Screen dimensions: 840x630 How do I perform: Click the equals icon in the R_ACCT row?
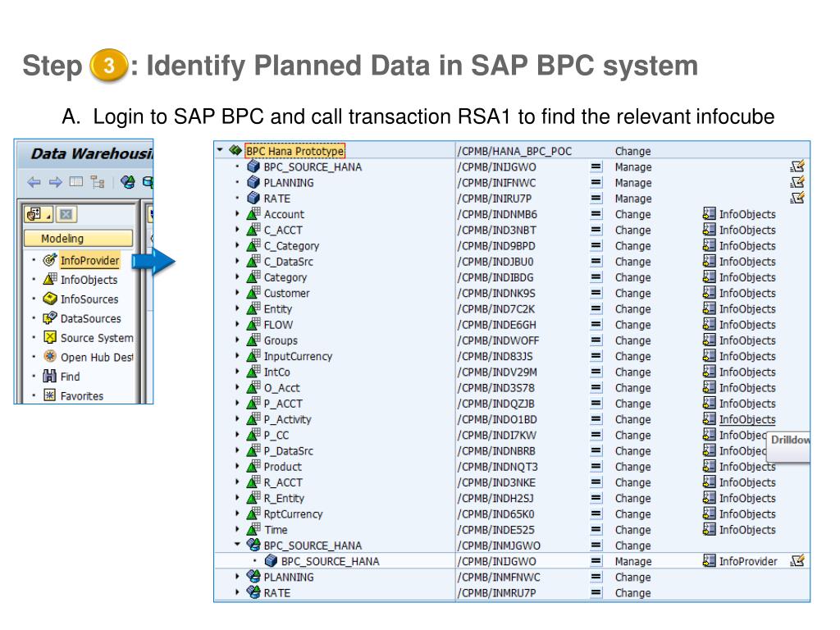click(x=596, y=482)
